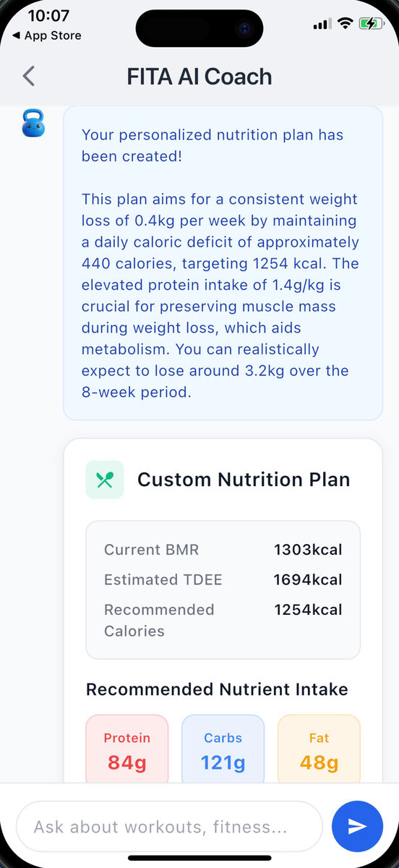The image size is (399, 868).
Task: Tap the Wi-Fi status icon
Action: [x=345, y=23]
